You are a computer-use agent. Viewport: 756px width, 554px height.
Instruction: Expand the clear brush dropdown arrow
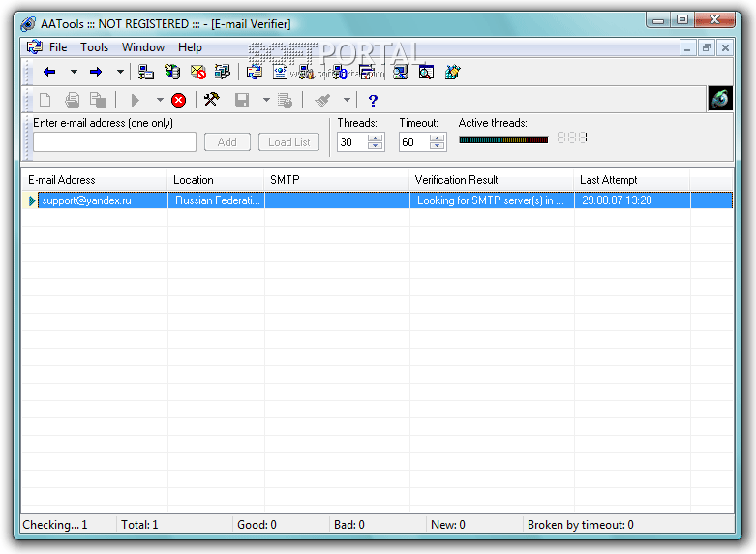click(x=347, y=100)
